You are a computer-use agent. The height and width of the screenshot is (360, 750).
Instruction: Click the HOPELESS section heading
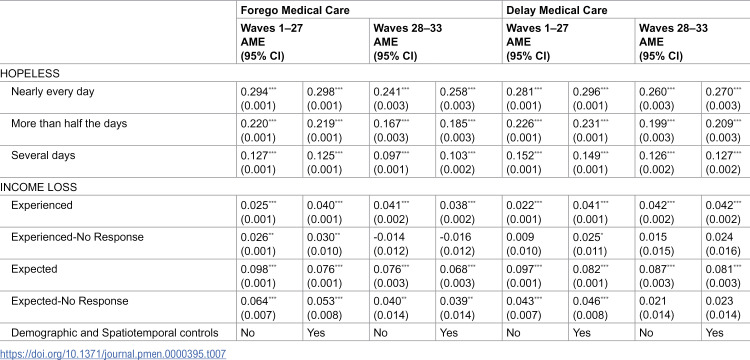(x=30, y=74)
